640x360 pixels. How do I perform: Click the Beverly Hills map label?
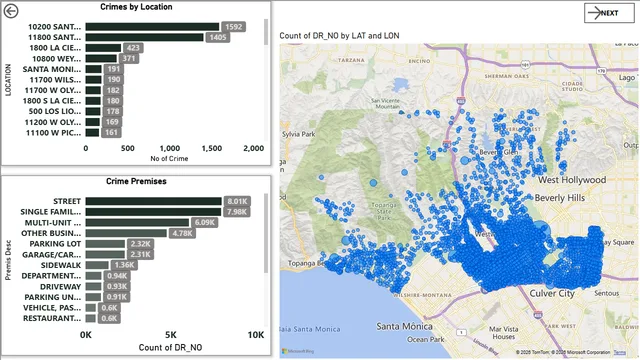click(560, 198)
